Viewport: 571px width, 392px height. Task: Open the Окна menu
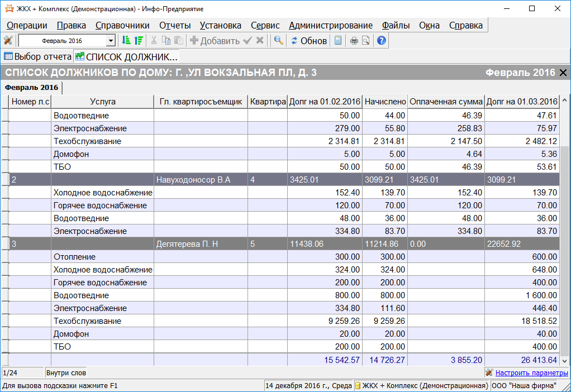coord(429,26)
